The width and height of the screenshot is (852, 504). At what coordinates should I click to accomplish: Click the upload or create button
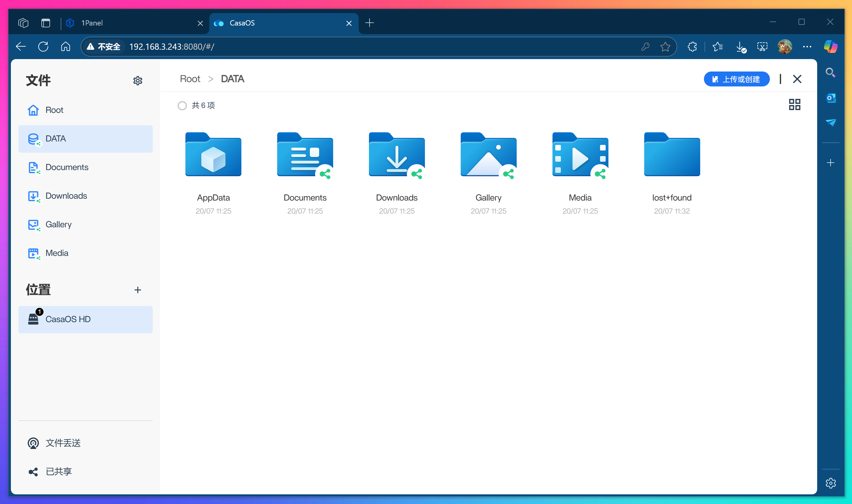click(736, 79)
